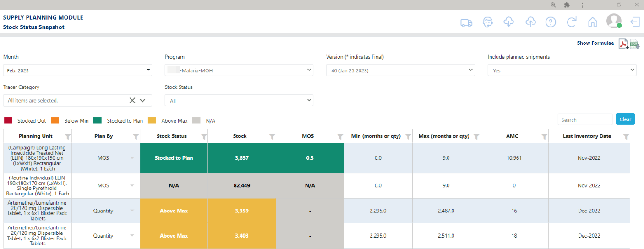Filter the Stock column
Viewport: 644px width, 249px height.
click(x=272, y=136)
